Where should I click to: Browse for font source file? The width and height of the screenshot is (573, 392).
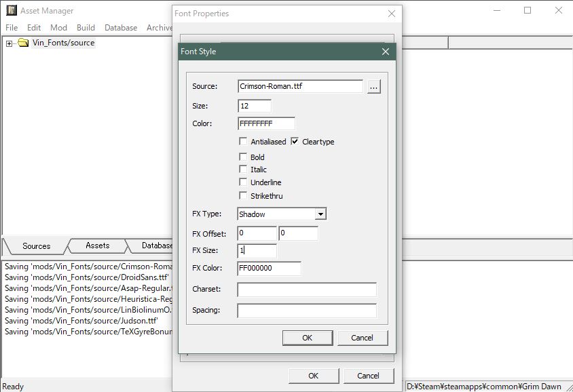374,87
